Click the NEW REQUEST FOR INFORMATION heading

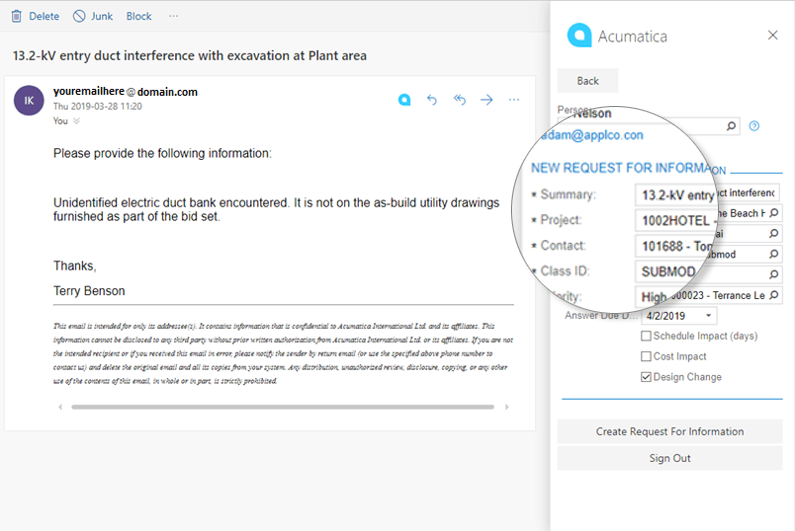(x=628, y=168)
